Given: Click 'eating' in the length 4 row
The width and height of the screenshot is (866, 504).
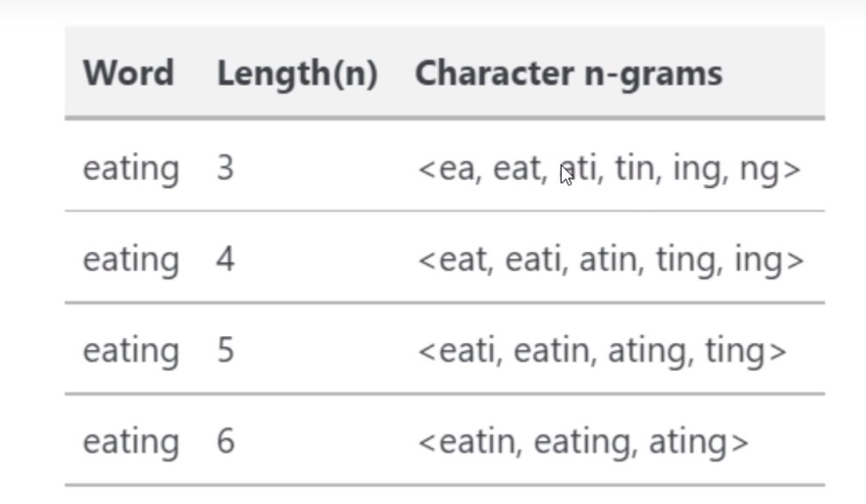Looking at the screenshot, I should point(130,260).
